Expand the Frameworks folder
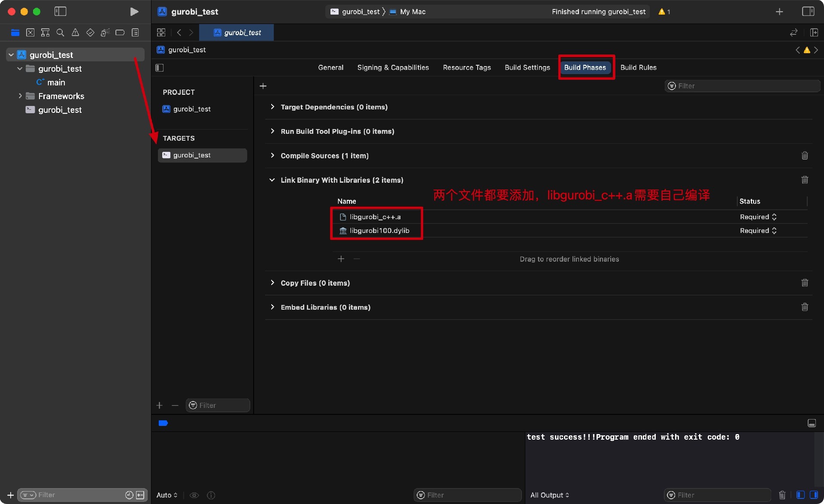Screen dimensions: 824x504 coord(20,96)
